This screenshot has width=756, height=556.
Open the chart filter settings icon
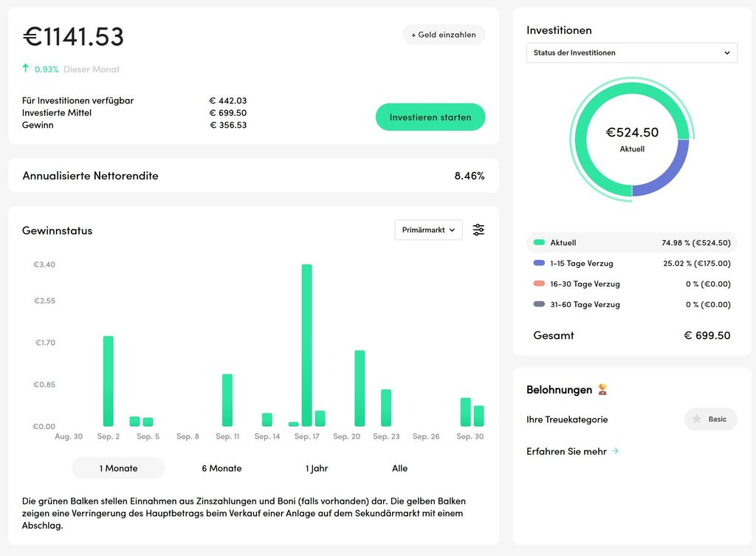pyautogui.click(x=478, y=230)
